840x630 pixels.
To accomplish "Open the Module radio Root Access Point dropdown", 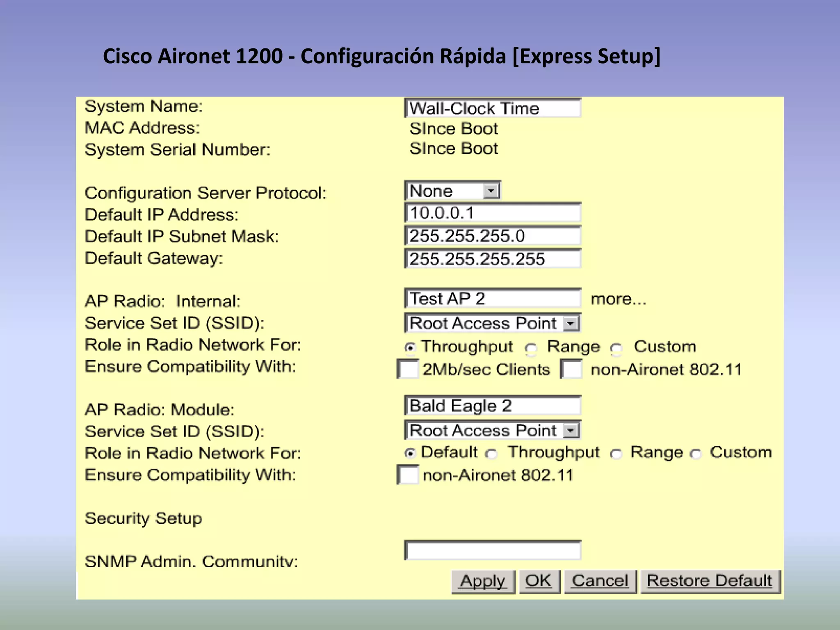I will pyautogui.click(x=492, y=431).
